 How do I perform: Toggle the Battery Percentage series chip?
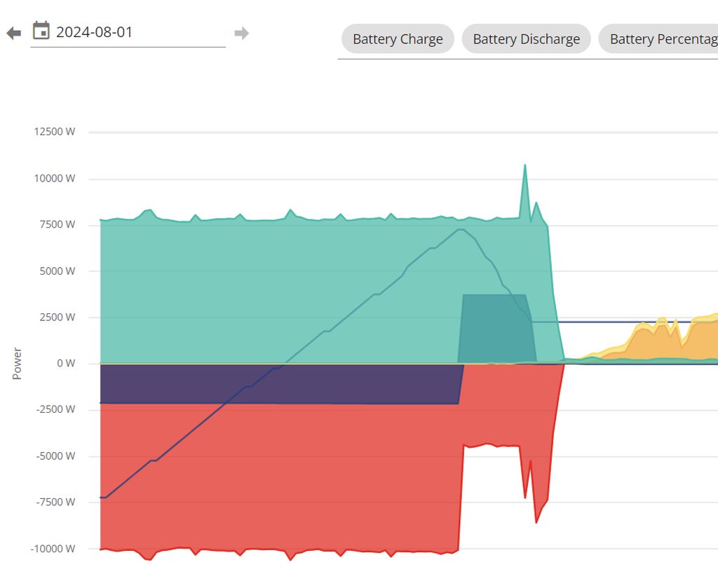tap(659, 39)
